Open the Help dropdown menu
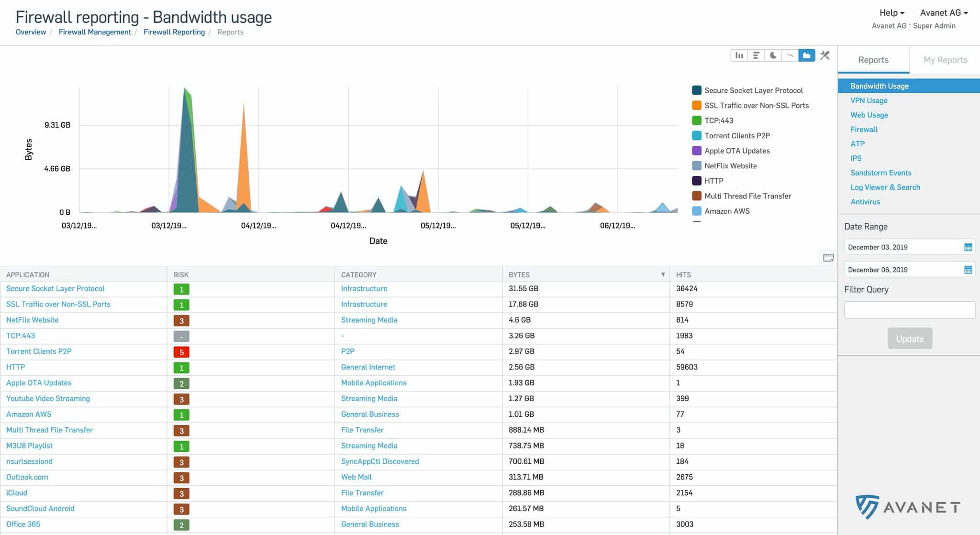 click(891, 13)
